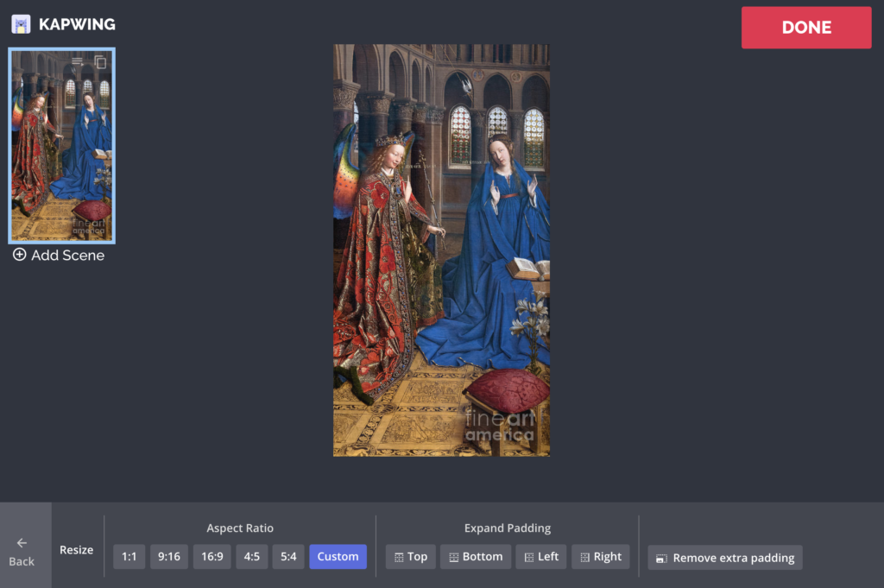Add a new scene
The height and width of the screenshot is (588, 884).
(x=59, y=256)
